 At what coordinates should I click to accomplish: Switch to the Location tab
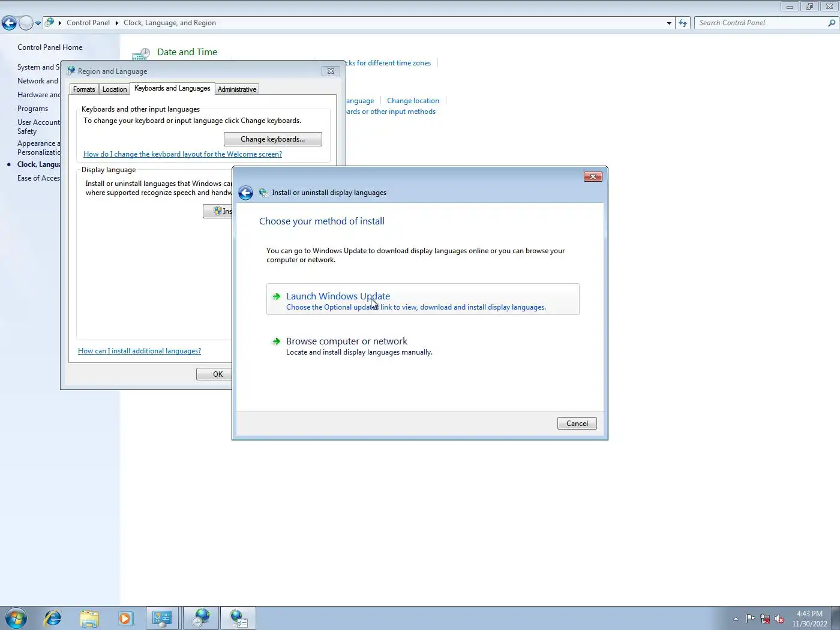[x=115, y=89]
